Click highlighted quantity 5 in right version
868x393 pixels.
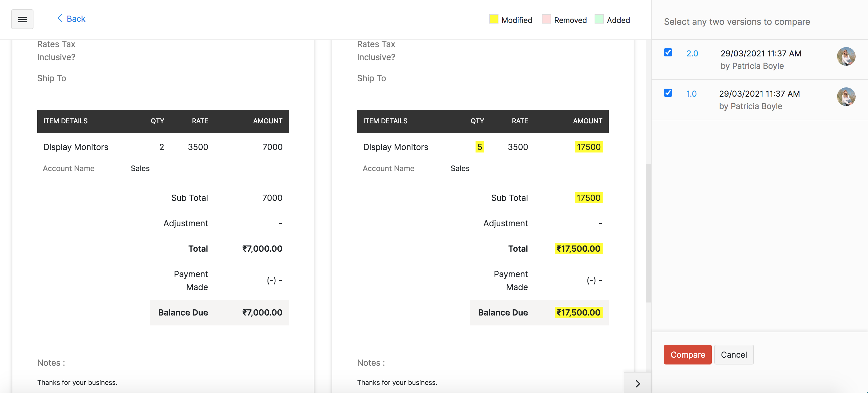[x=480, y=147]
